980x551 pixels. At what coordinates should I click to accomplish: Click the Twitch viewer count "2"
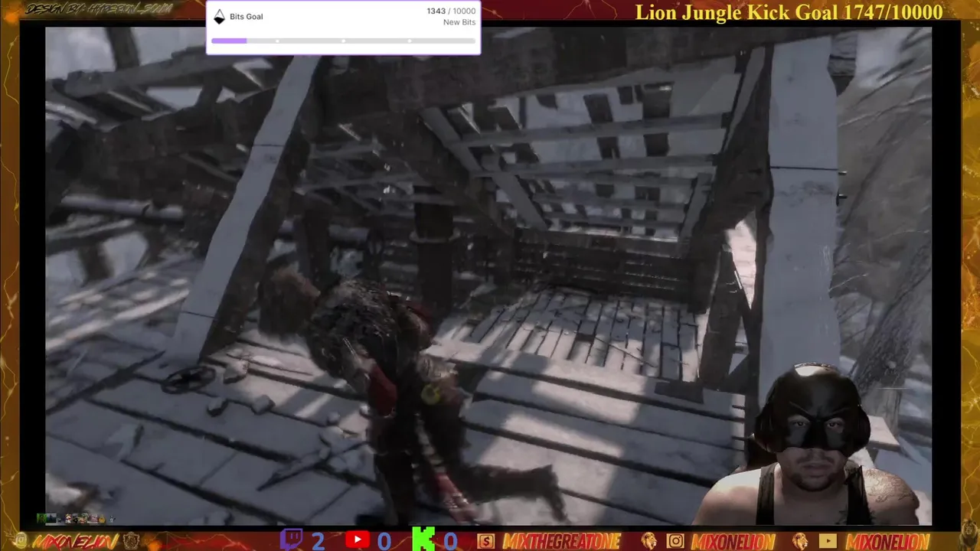click(x=318, y=541)
